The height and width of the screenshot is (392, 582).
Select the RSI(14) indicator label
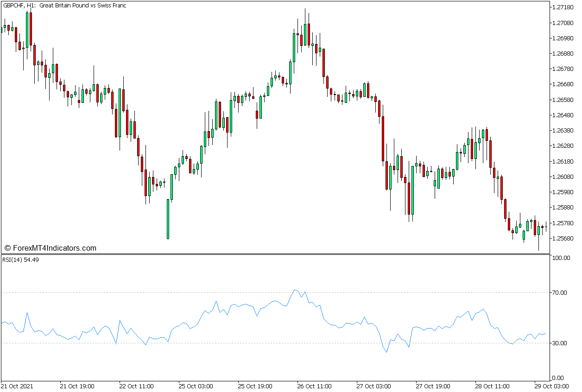coord(12,260)
